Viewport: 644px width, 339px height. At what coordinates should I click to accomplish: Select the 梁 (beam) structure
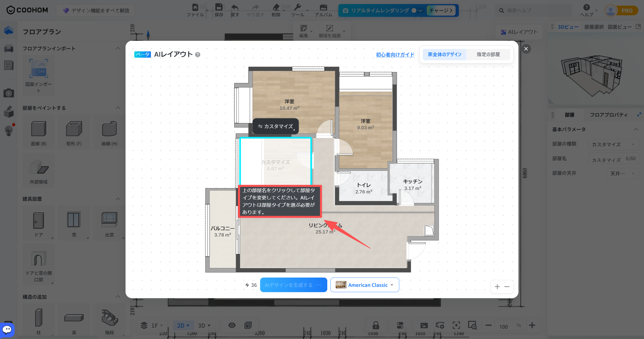[74, 320]
